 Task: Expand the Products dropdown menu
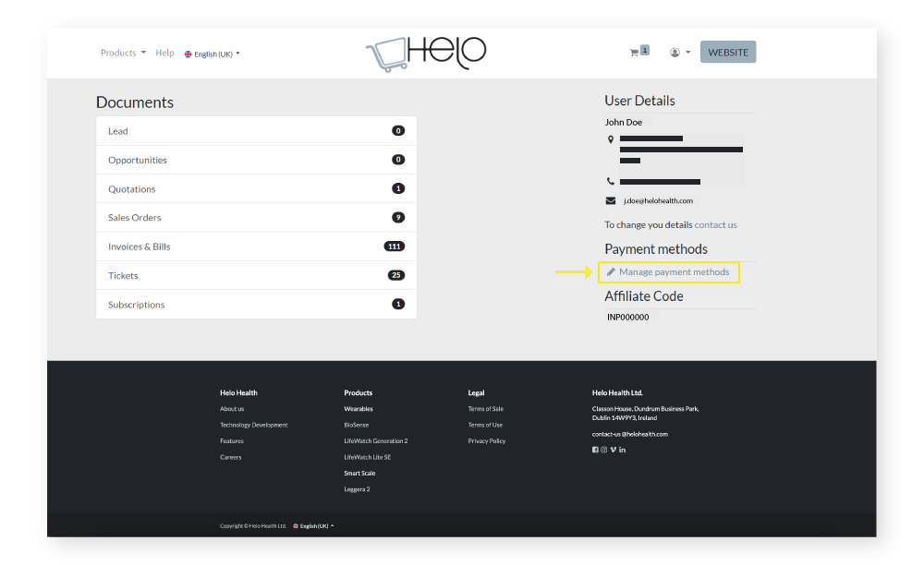(123, 53)
